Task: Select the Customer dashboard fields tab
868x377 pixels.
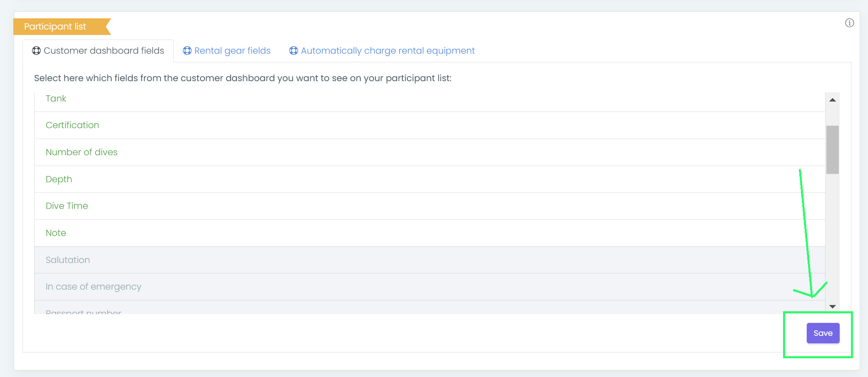Action: 104,51
